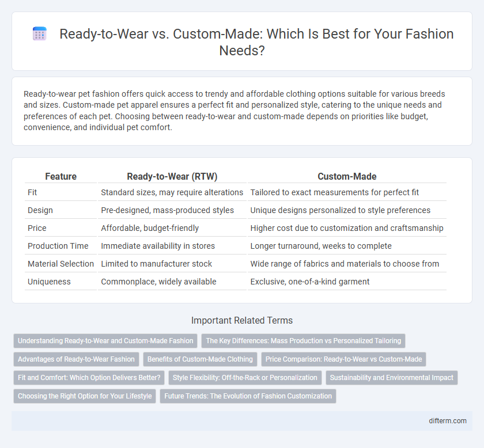
Task: Click 'Affordable, budget-friendly' cell
Action: [172, 229]
